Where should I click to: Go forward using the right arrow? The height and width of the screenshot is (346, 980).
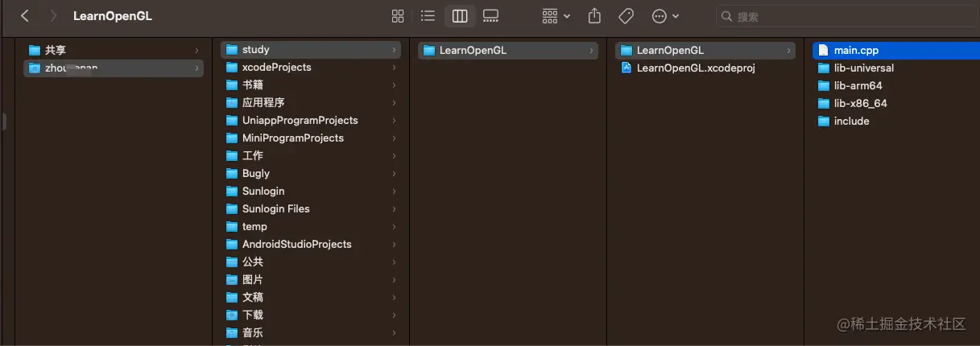pyautogui.click(x=53, y=16)
